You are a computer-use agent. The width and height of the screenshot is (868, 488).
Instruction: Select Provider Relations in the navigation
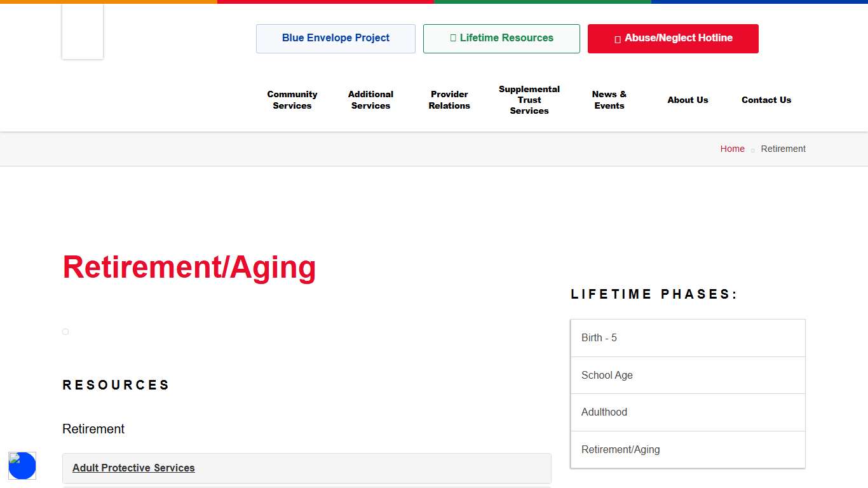[449, 100]
